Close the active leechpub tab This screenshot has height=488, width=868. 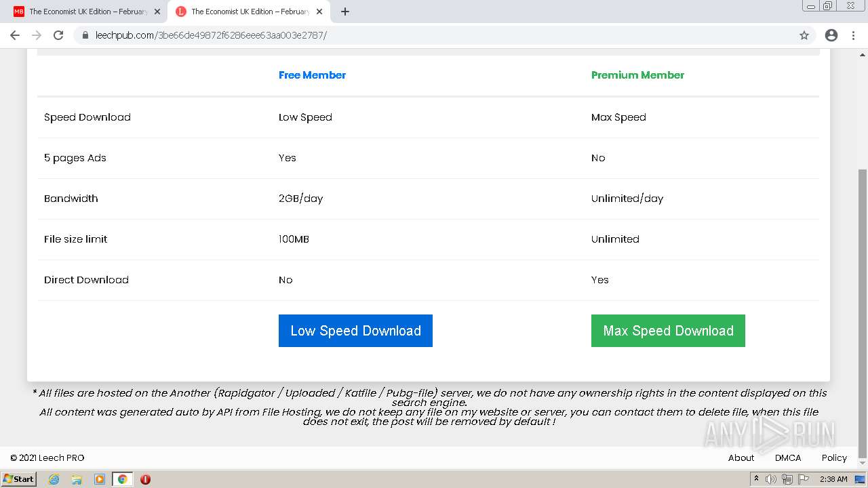pyautogui.click(x=319, y=12)
